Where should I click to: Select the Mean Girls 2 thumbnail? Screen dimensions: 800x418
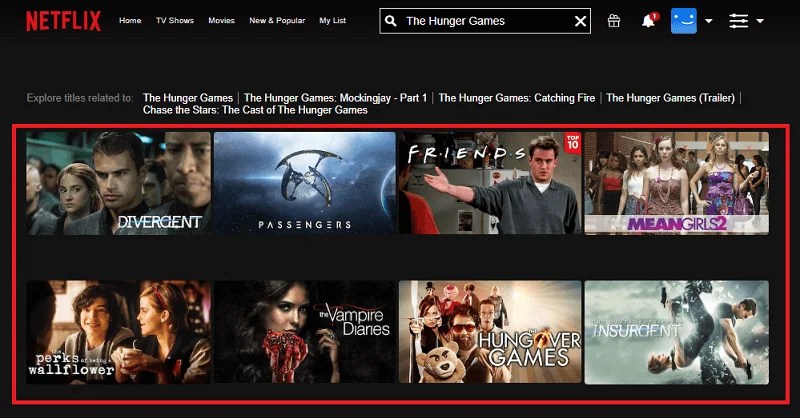pyautogui.click(x=677, y=183)
